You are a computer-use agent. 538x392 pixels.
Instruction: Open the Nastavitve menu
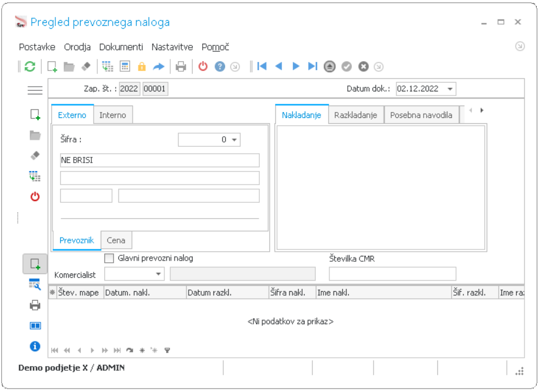point(172,47)
